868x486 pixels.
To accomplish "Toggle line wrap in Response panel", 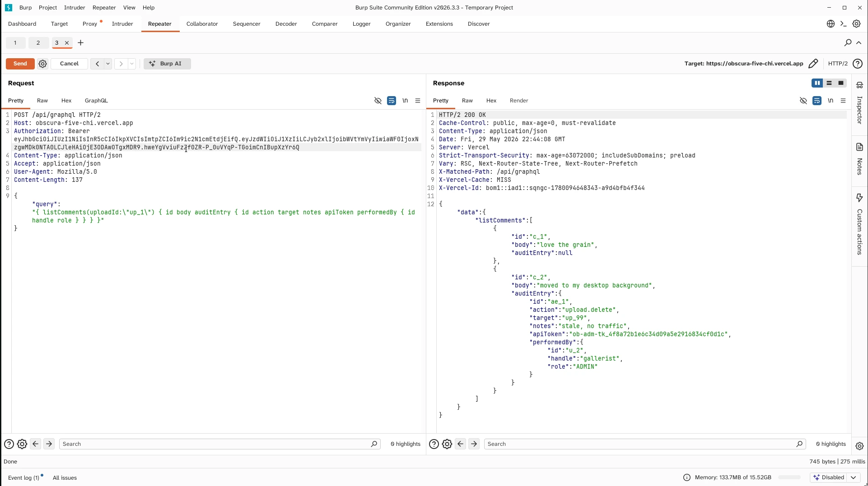I will tap(817, 101).
